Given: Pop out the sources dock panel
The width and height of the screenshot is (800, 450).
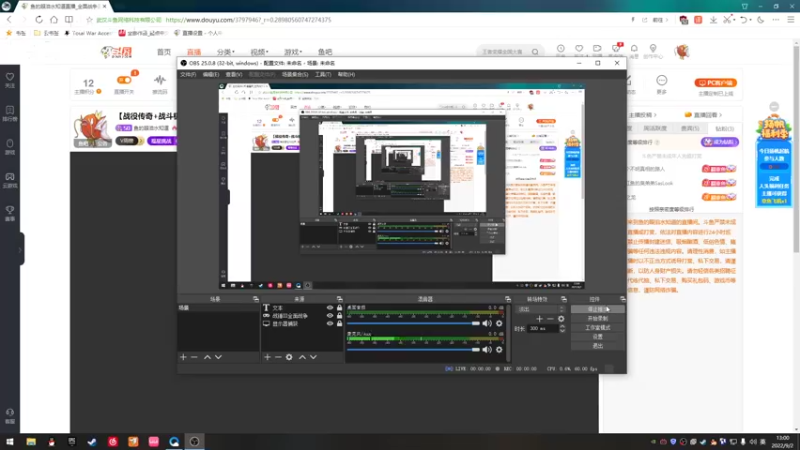Looking at the screenshot, I should [x=339, y=299].
